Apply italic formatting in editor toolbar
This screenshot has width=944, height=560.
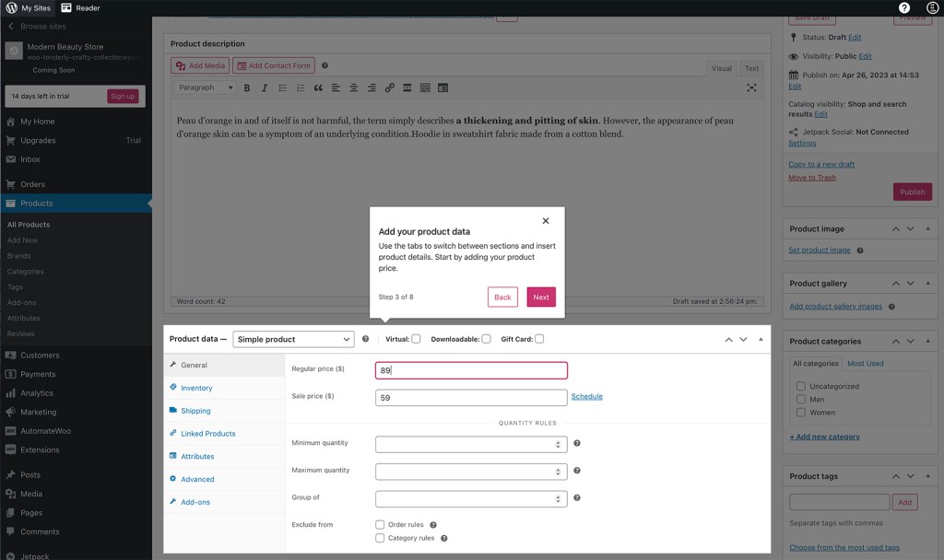265,87
